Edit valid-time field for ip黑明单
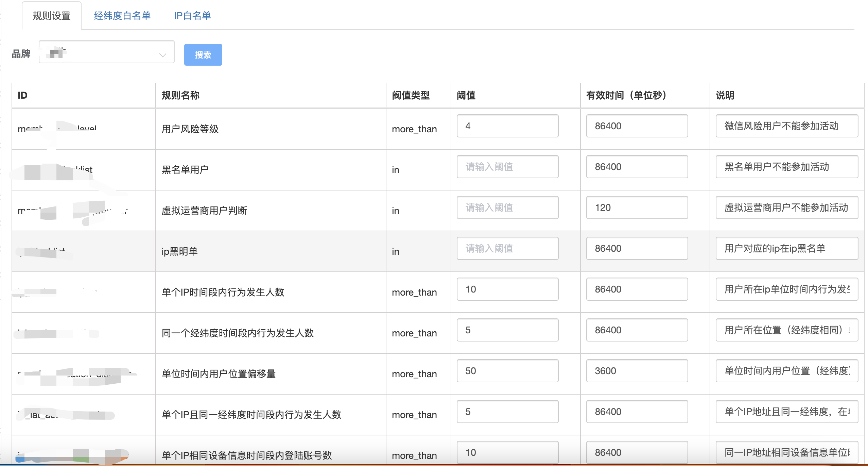Screen dimensions: 868x466 (637, 248)
